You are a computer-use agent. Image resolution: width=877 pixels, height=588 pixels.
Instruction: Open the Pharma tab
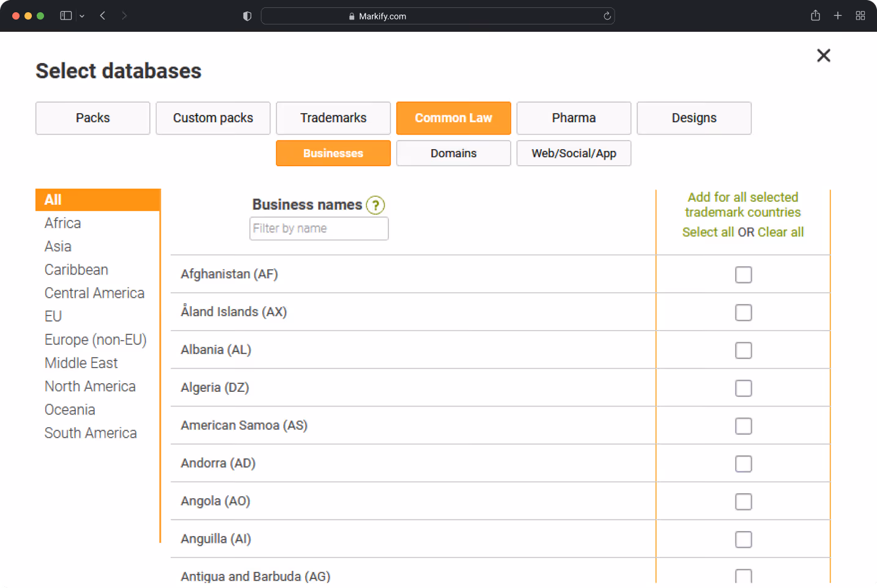point(574,118)
